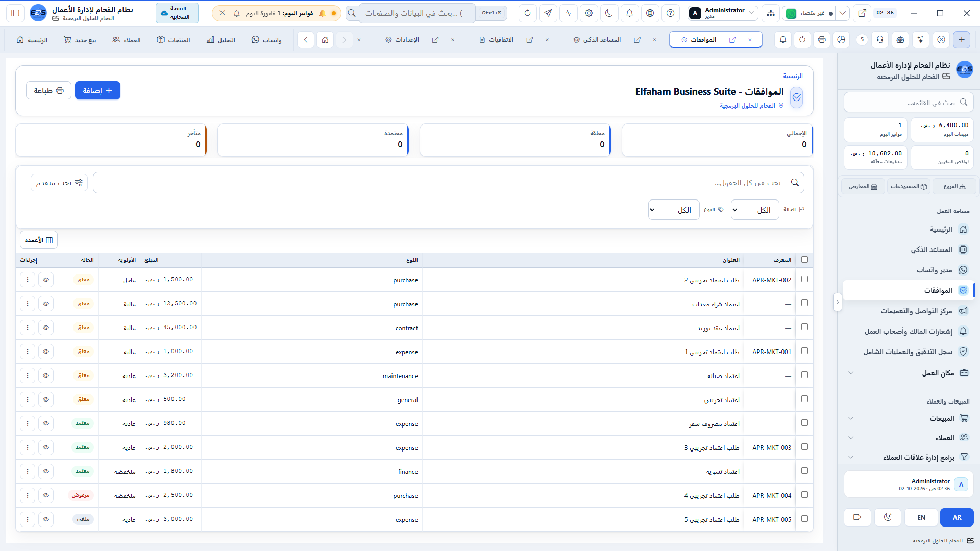The image size is (980, 551).
Task: Open the activity pulse monitor icon
Action: pyautogui.click(x=569, y=13)
